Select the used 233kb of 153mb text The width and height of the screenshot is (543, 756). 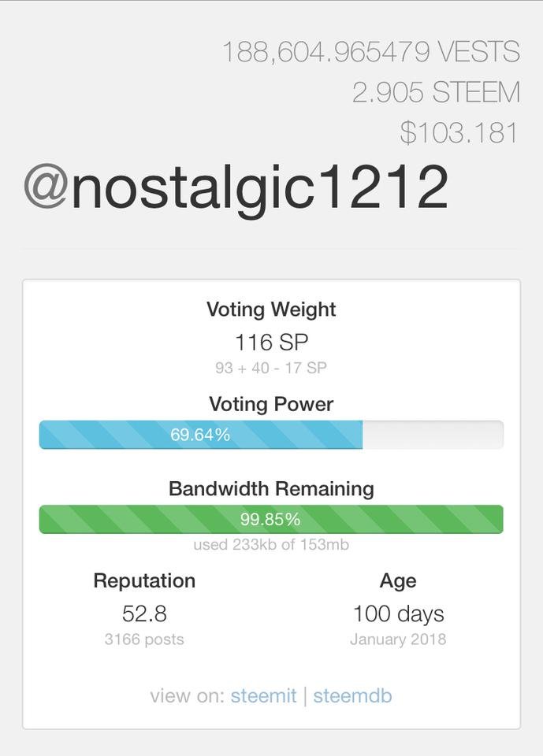(x=271, y=545)
